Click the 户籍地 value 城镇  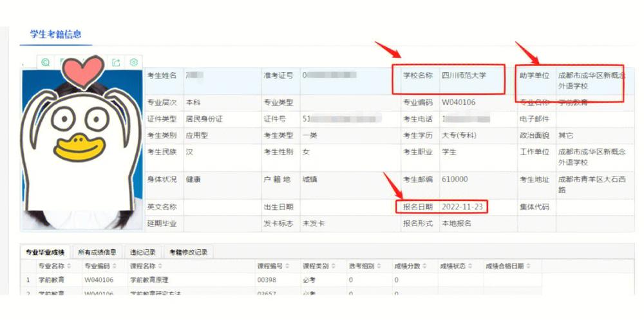(310, 180)
